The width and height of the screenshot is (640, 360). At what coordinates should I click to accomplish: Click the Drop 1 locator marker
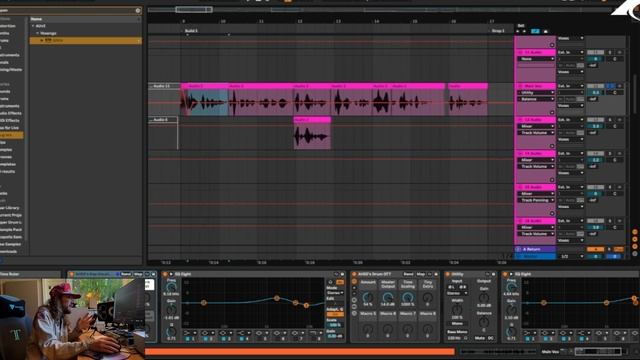(x=498, y=31)
